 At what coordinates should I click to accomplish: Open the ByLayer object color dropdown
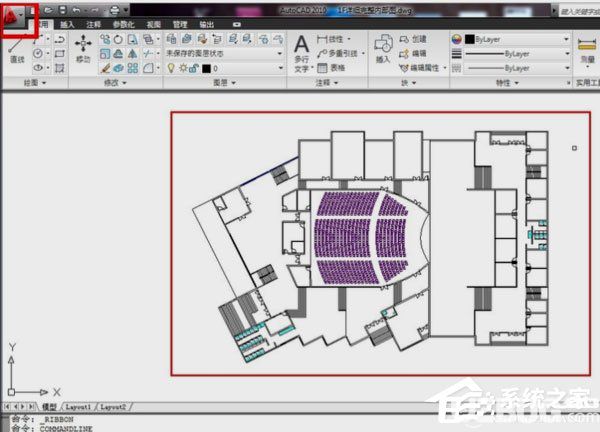point(517,39)
